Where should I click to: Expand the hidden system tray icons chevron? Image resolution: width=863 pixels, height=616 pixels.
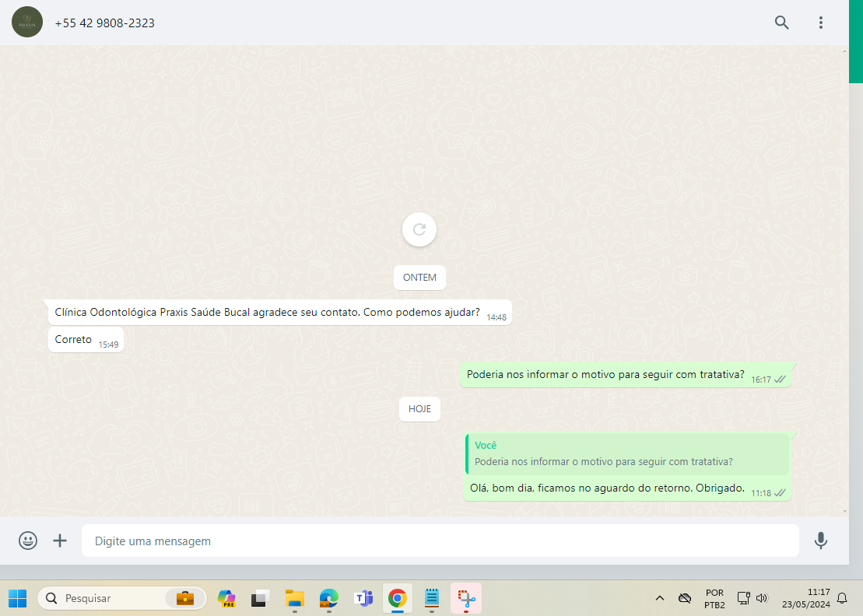tap(660, 598)
